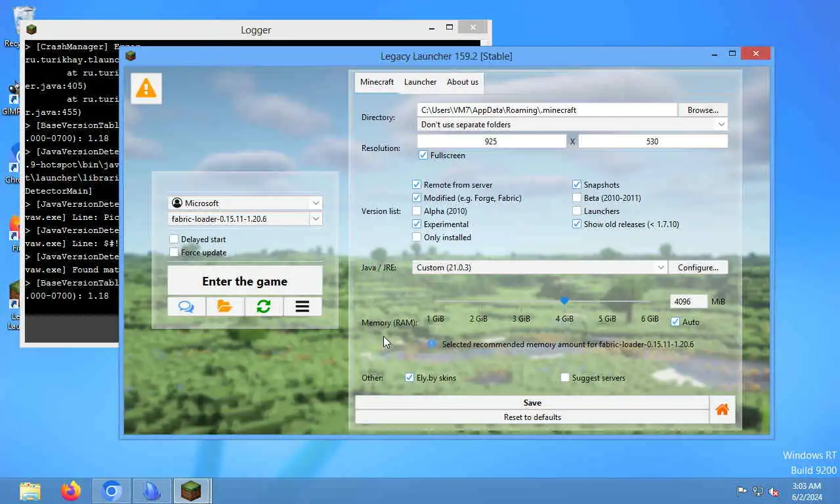The width and height of the screenshot is (840, 504).
Task: Click the resolution height field showing 530
Action: (653, 141)
